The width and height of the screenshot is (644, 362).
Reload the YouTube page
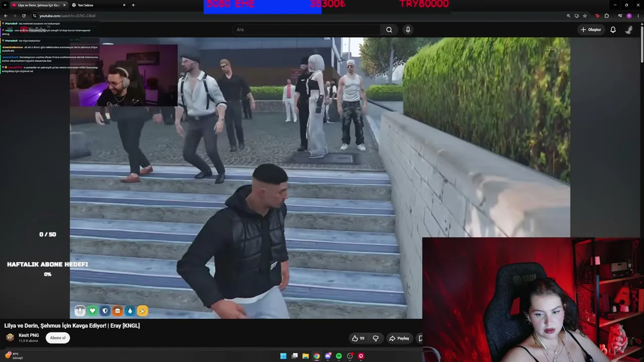[24, 16]
